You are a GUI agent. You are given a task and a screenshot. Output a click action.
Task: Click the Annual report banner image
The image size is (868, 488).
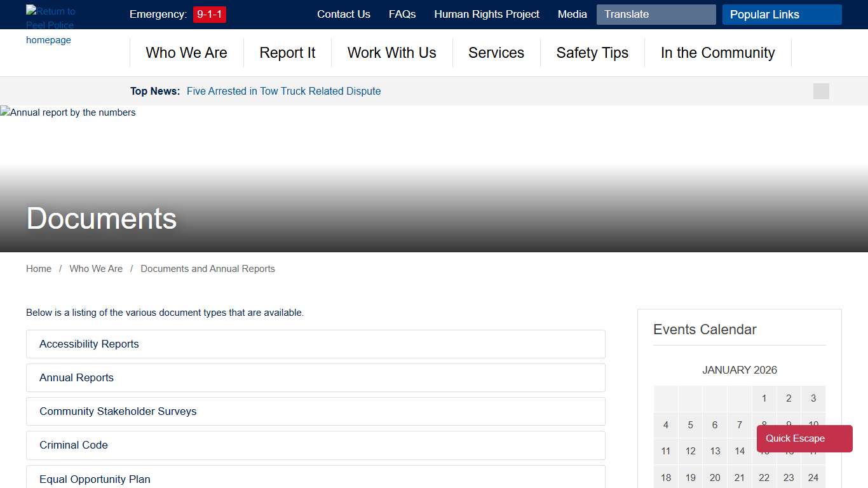[68, 113]
